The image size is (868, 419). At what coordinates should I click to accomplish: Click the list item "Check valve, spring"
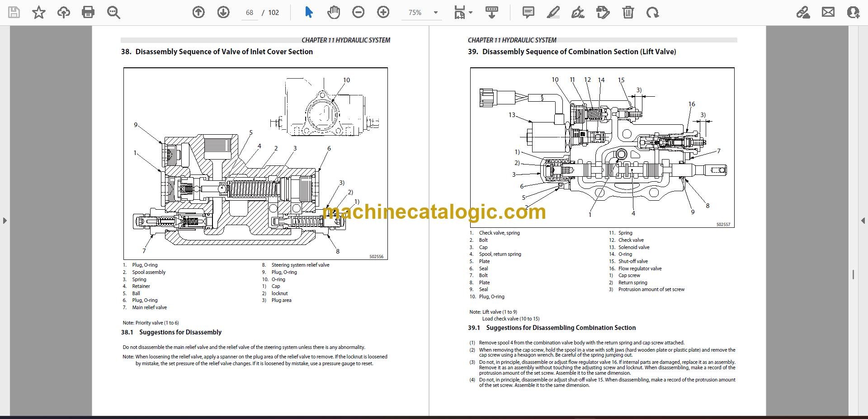click(x=499, y=233)
